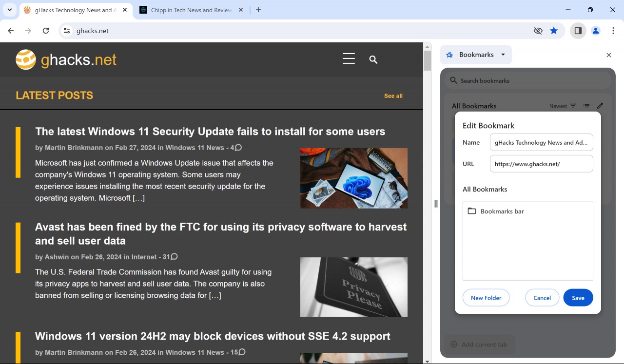The height and width of the screenshot is (364, 624).
Task: Open the Newest sort order dropdown
Action: click(563, 106)
